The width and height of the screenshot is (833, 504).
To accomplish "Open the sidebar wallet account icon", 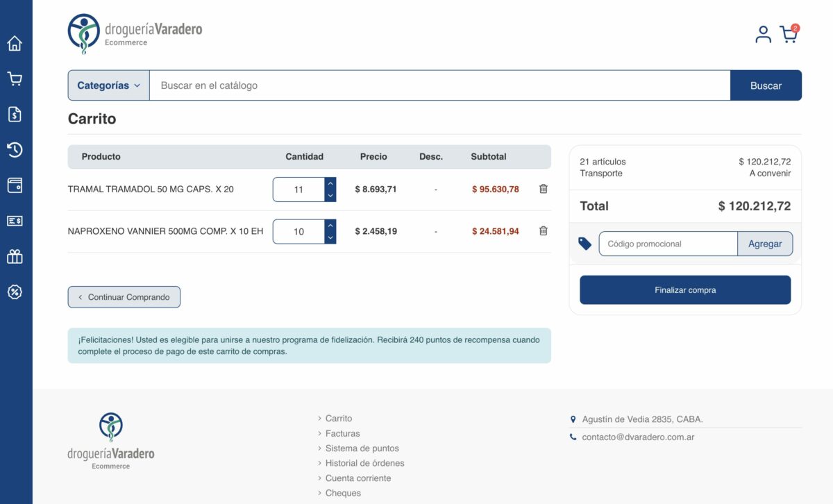I will tap(15, 185).
